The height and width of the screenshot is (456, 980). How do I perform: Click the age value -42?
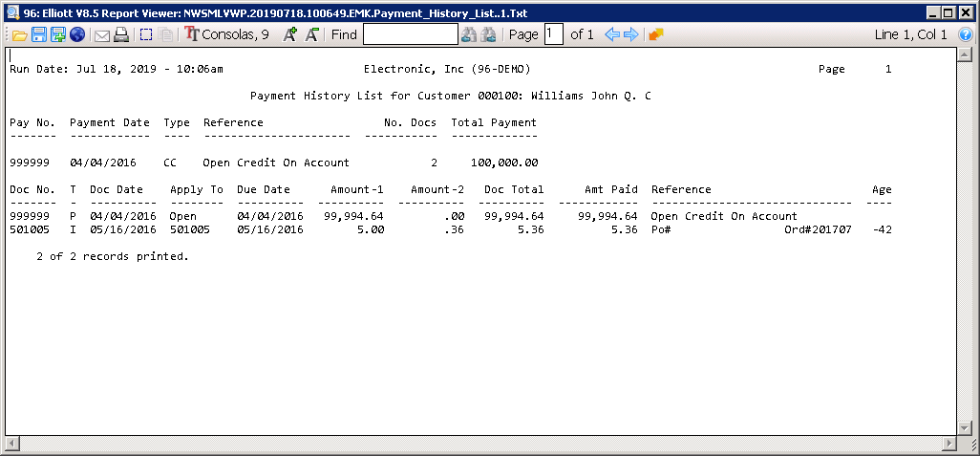882,230
